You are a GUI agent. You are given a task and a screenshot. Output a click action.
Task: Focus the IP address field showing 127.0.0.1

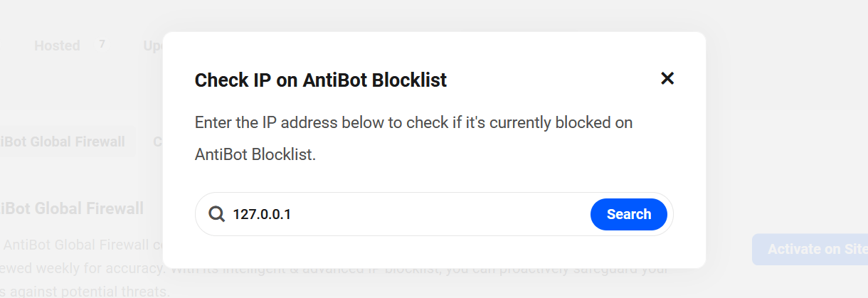356,214
